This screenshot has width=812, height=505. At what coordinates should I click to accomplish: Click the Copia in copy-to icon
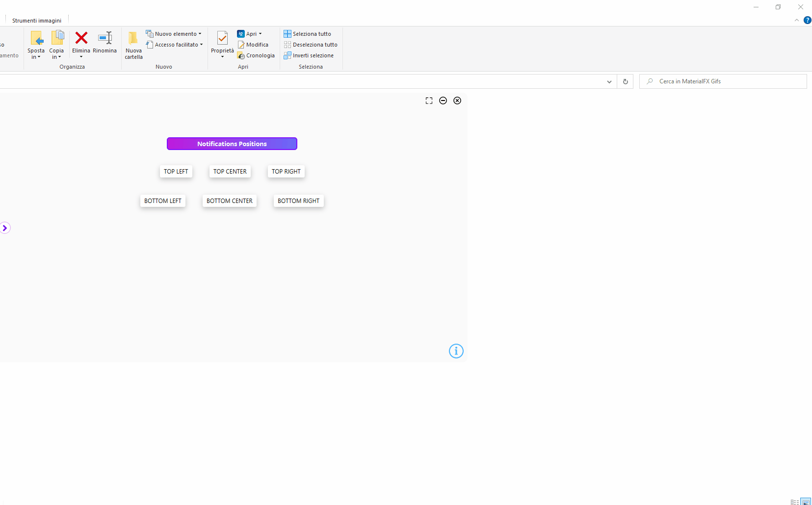pos(57,38)
